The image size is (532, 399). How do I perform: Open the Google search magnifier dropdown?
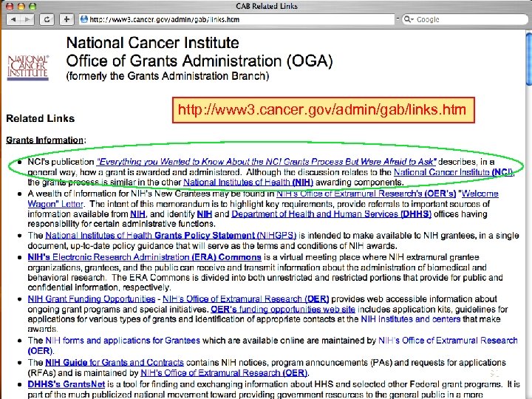tap(409, 19)
